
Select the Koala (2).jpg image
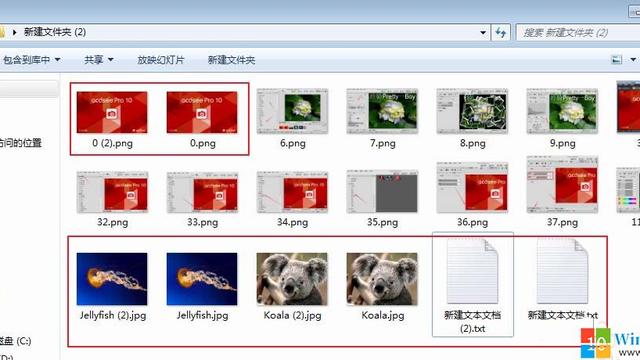(292, 279)
